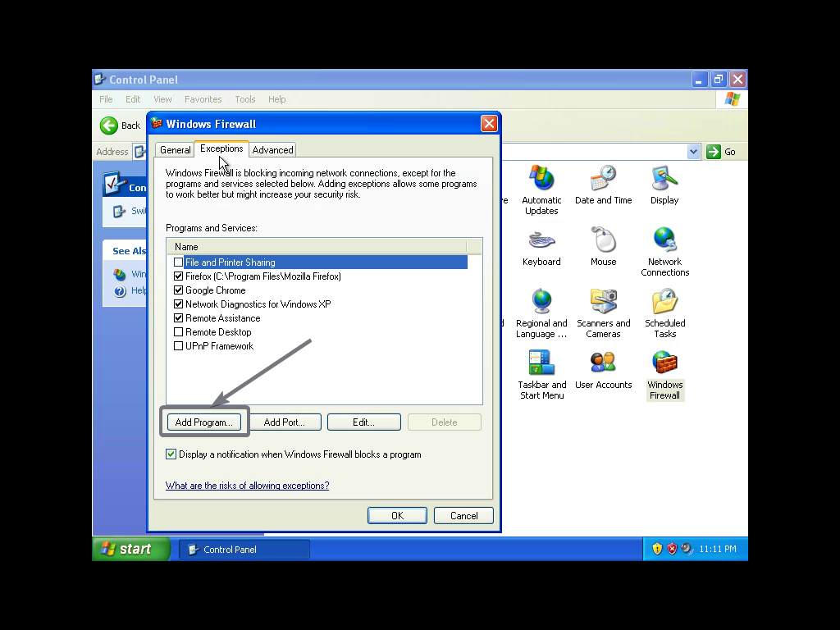Select the Exceptions tab

tap(221, 149)
